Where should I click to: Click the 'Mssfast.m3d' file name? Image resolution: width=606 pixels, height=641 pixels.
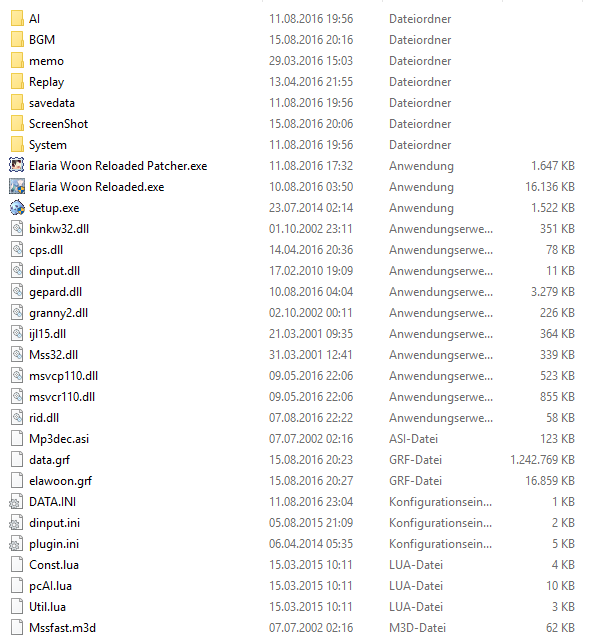click(63, 628)
